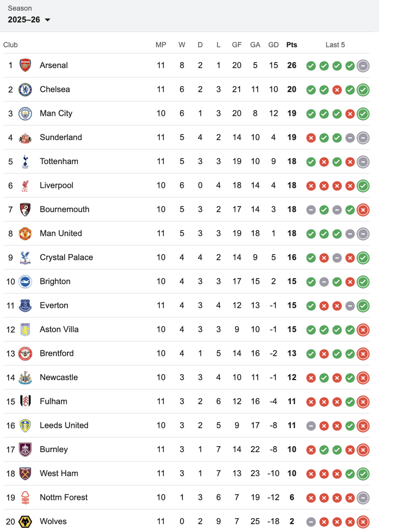This screenshot has height=532, width=396.
Task: Click the Last 5 column header
Action: click(335, 45)
